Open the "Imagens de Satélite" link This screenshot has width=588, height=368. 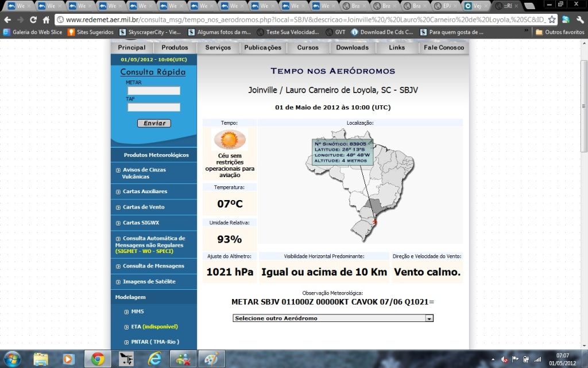click(x=150, y=281)
